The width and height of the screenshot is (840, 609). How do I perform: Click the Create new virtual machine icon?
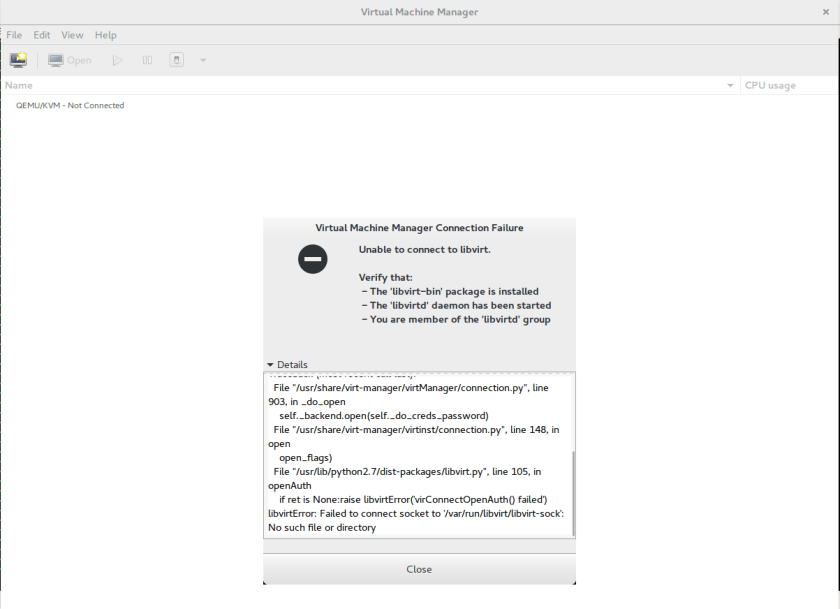pyautogui.click(x=18, y=60)
